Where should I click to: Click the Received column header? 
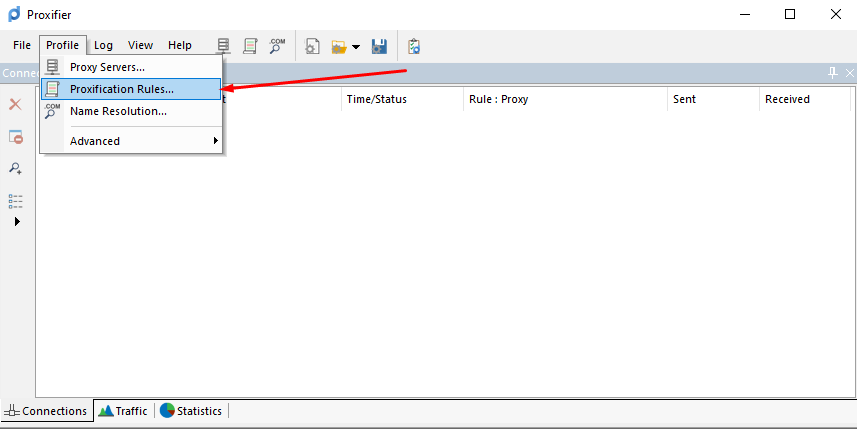click(805, 99)
